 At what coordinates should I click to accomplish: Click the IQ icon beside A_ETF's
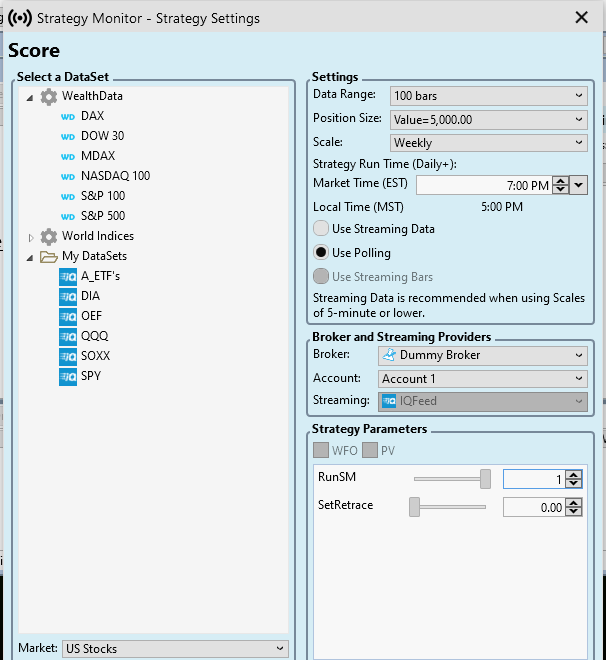(68, 277)
